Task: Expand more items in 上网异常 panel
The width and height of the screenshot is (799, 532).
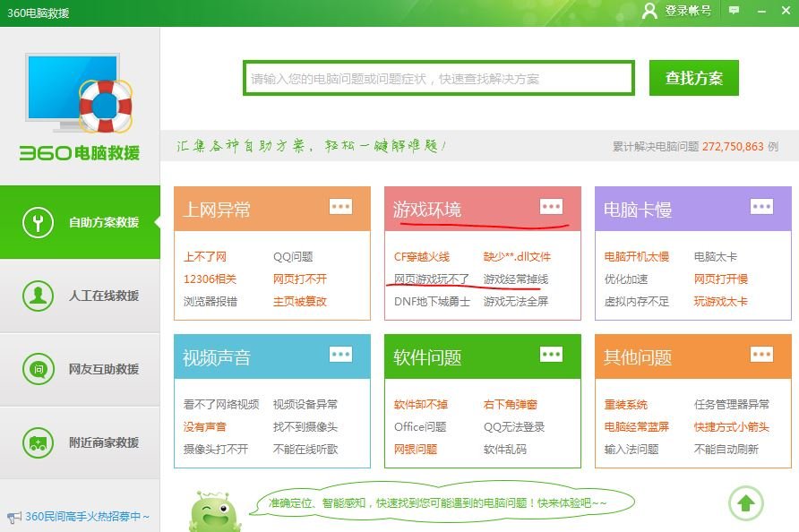Action: 340,205
